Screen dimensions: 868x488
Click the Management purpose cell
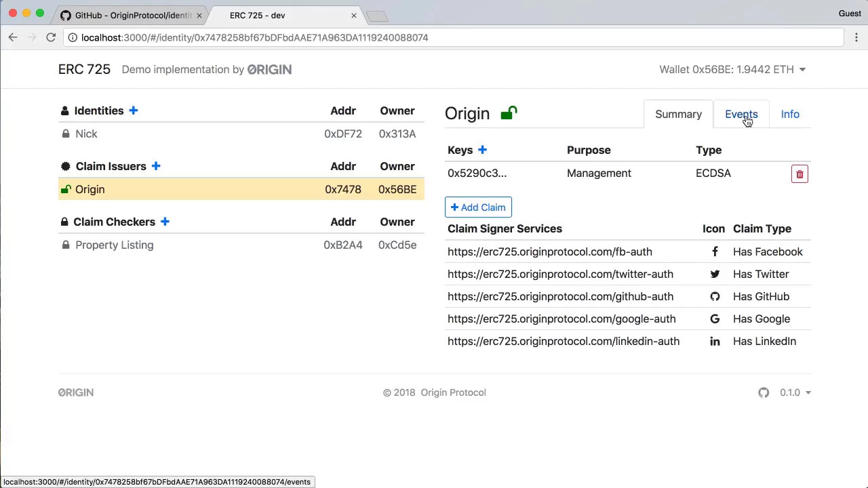tap(599, 173)
